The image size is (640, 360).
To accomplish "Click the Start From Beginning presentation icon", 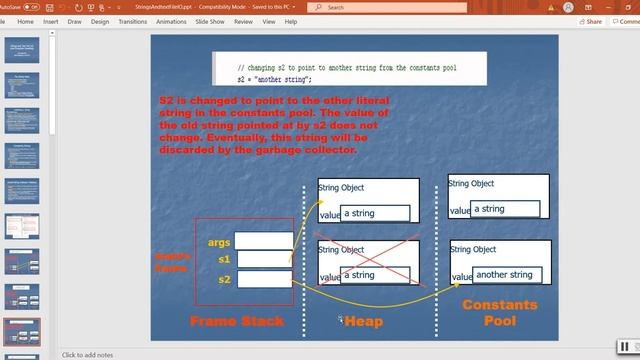I will pyautogui.click(x=91, y=7).
